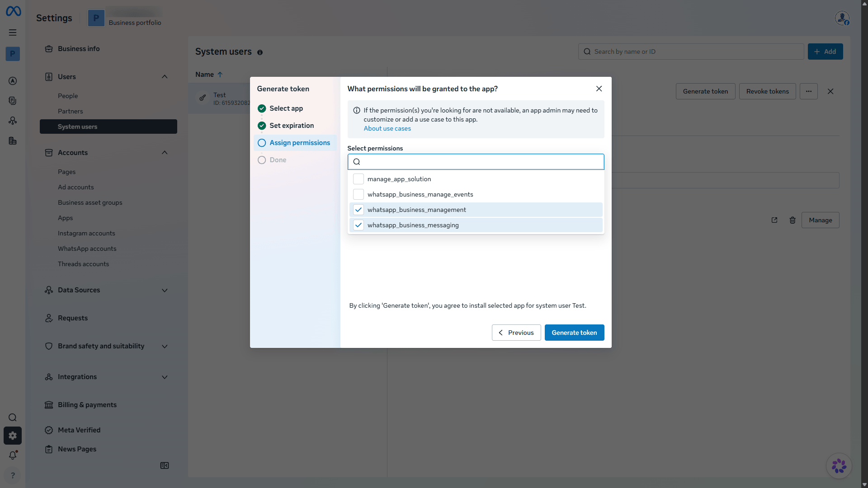Open System users in sidebar

(108, 127)
